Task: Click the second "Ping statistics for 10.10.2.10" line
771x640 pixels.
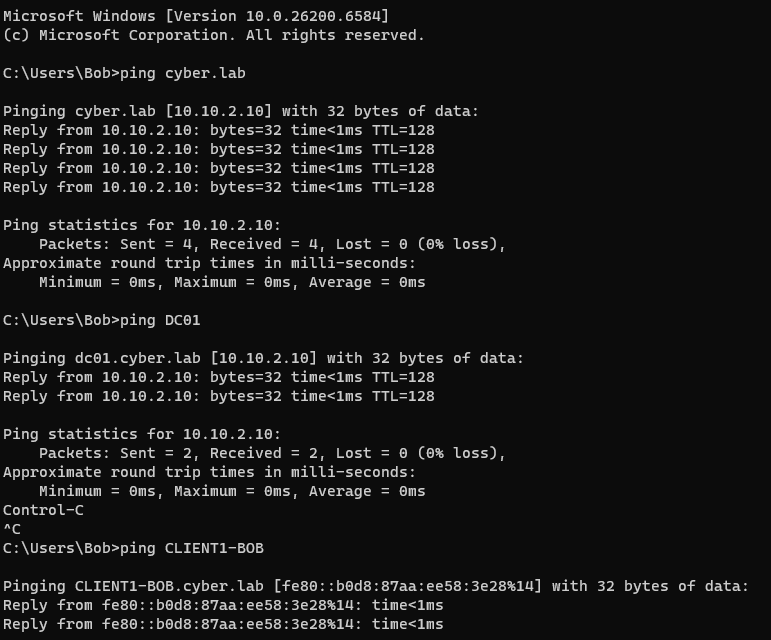Action: click(142, 434)
